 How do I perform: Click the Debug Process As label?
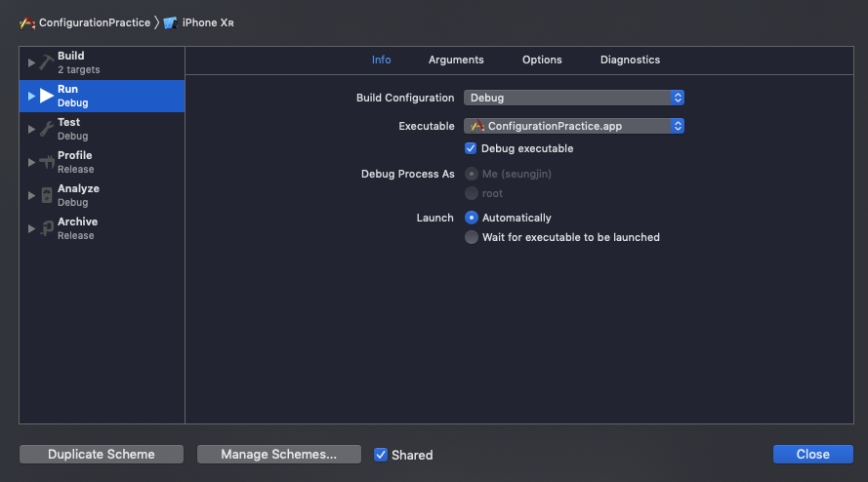coord(407,174)
